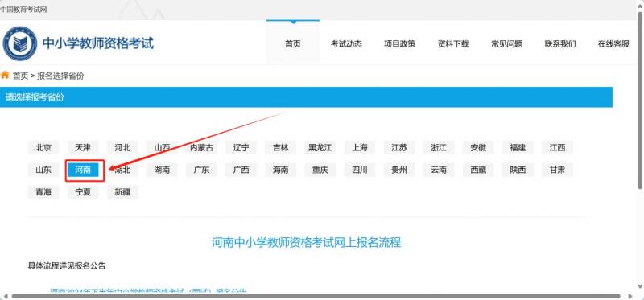Click the horizontal scrollbar at bottom
644x300 pixels.
click(316, 296)
